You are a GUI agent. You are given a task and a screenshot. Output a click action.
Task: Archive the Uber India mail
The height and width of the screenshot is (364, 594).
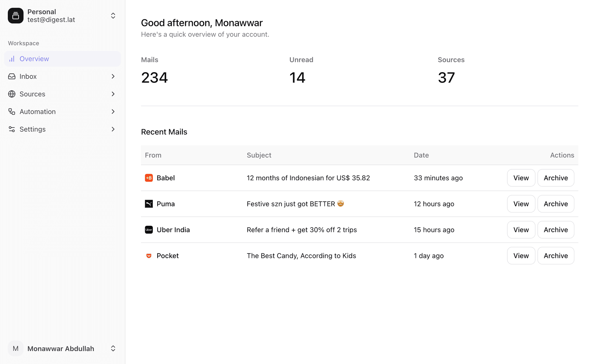click(x=555, y=230)
